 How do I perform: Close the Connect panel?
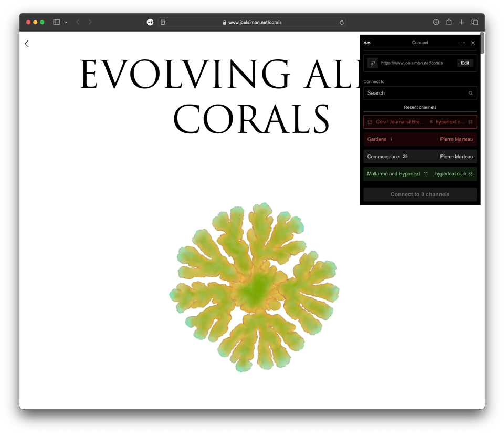click(473, 43)
